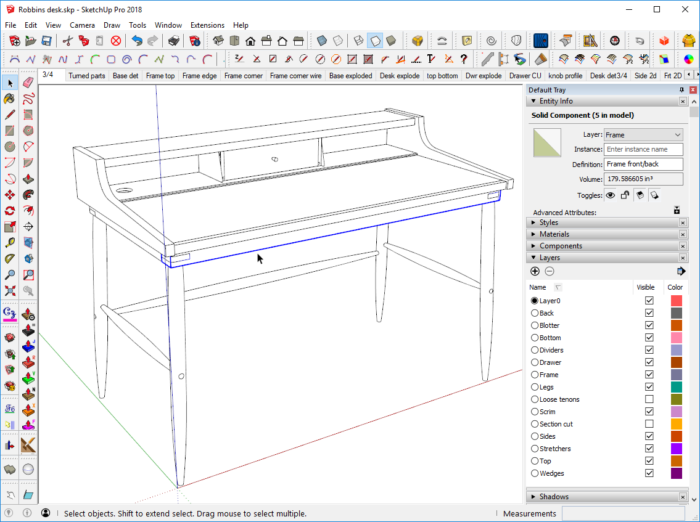The width and height of the screenshot is (700, 522).
Task: Collapse the Entity Info panel
Action: (x=533, y=101)
